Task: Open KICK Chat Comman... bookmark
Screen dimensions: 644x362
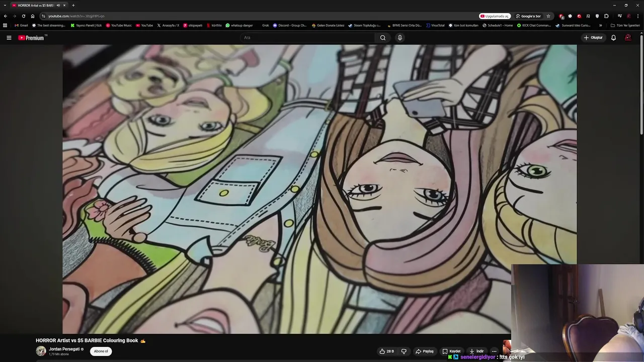Action: coord(534,25)
